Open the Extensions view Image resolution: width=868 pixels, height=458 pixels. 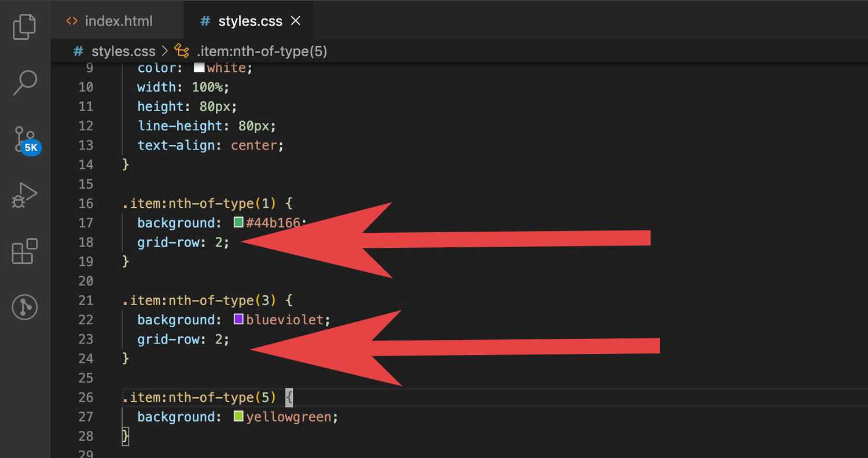(x=24, y=251)
